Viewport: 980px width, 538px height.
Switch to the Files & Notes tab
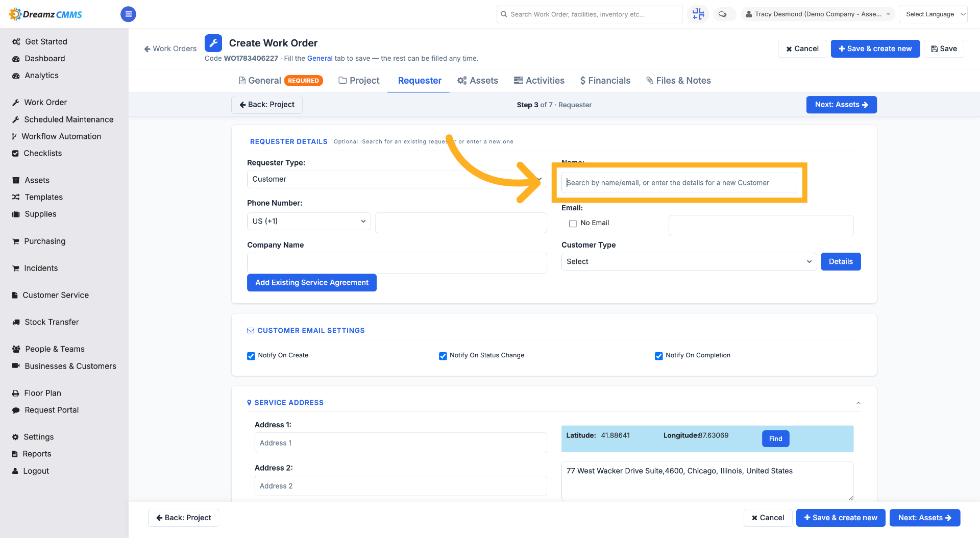tap(678, 81)
